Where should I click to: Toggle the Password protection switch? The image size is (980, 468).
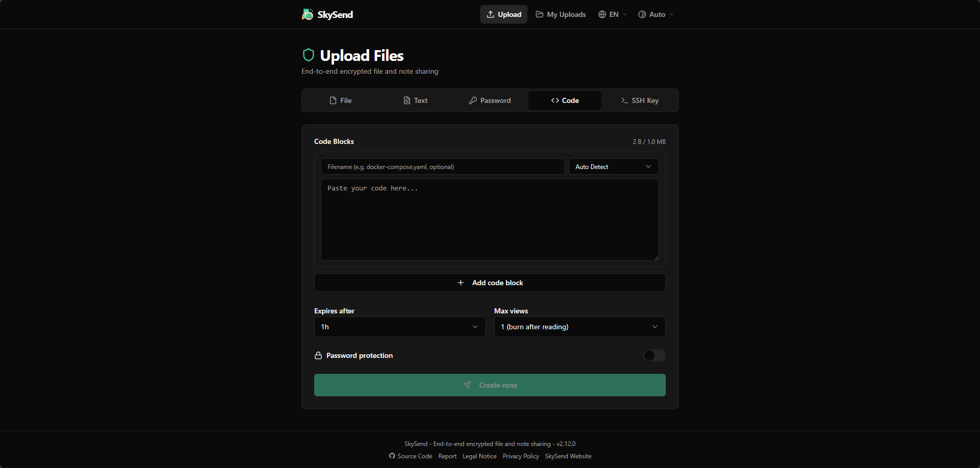(x=655, y=355)
